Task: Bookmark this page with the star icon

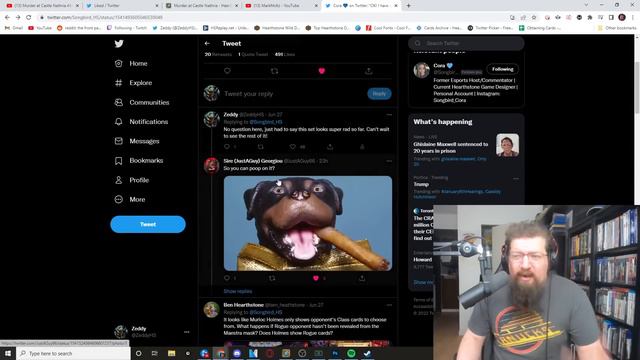Action: point(534,18)
